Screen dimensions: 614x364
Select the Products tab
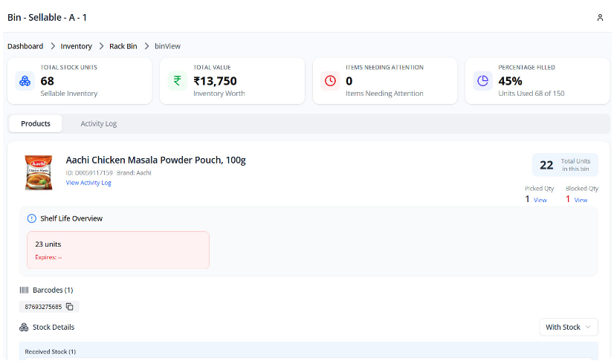[36, 123]
